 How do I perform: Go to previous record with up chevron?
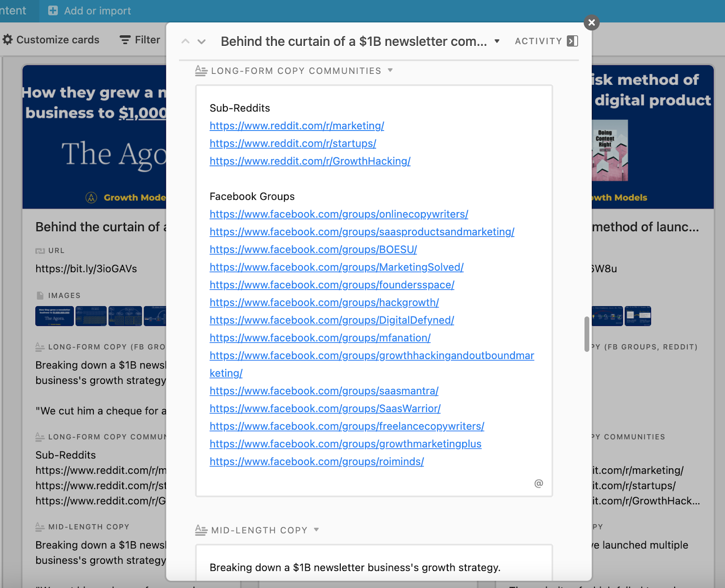pyautogui.click(x=185, y=41)
